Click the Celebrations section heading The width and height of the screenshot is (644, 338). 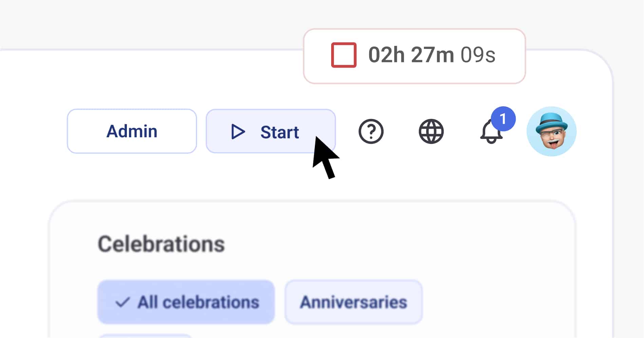coord(161,244)
